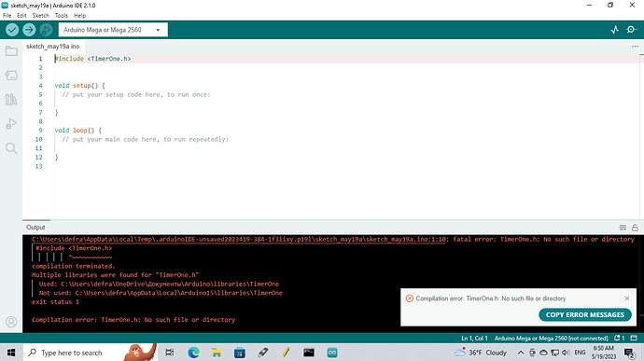Click the account profile icon
The image size is (644, 361).
point(11,322)
